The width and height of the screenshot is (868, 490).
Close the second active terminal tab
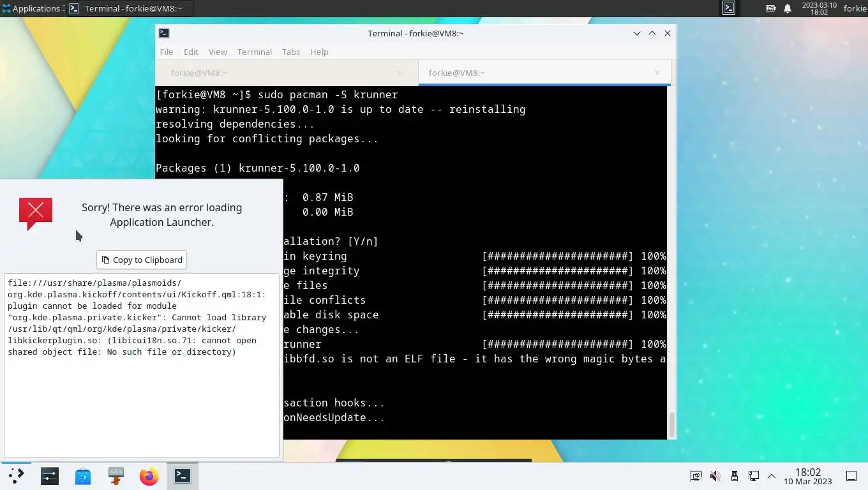click(x=657, y=73)
